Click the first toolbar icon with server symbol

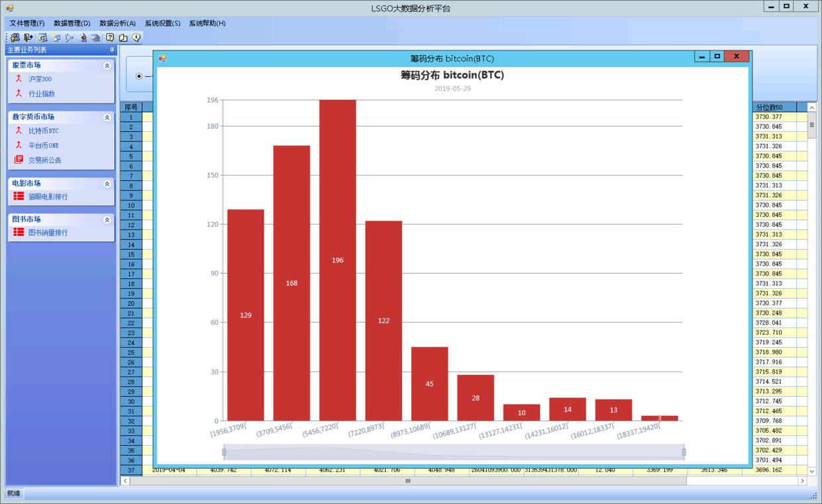pos(15,38)
